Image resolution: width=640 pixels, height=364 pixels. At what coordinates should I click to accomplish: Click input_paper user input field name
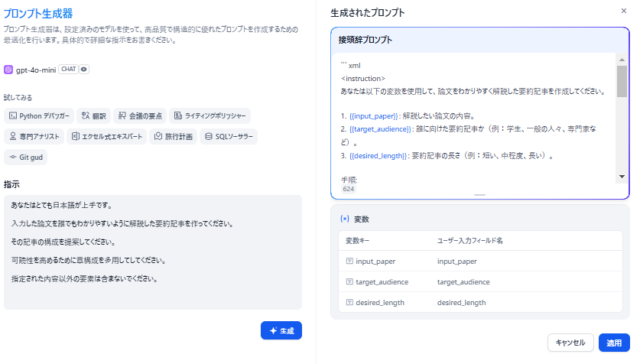point(456,262)
